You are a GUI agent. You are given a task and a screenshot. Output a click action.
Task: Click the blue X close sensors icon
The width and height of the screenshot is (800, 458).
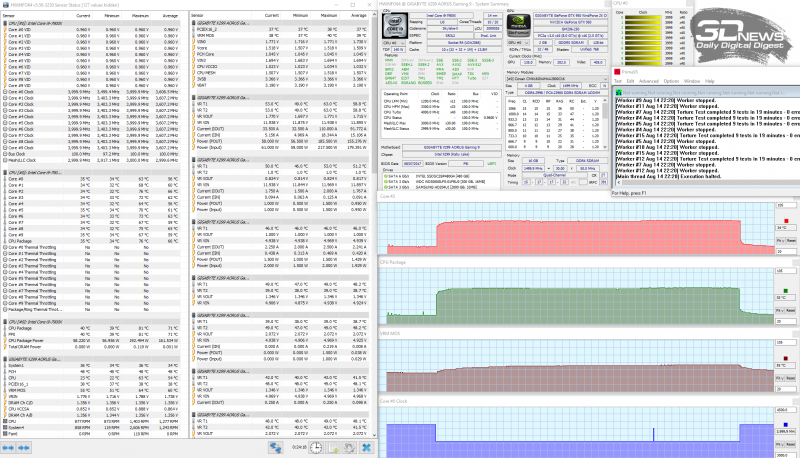(x=366, y=448)
